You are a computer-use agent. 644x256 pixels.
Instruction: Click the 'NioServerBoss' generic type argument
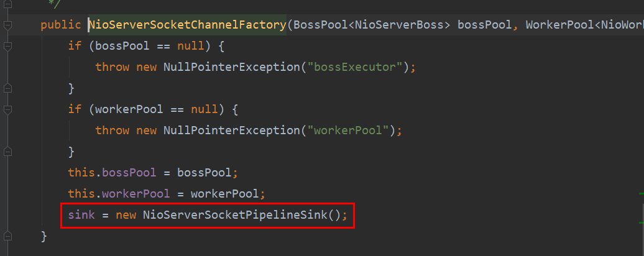click(399, 25)
